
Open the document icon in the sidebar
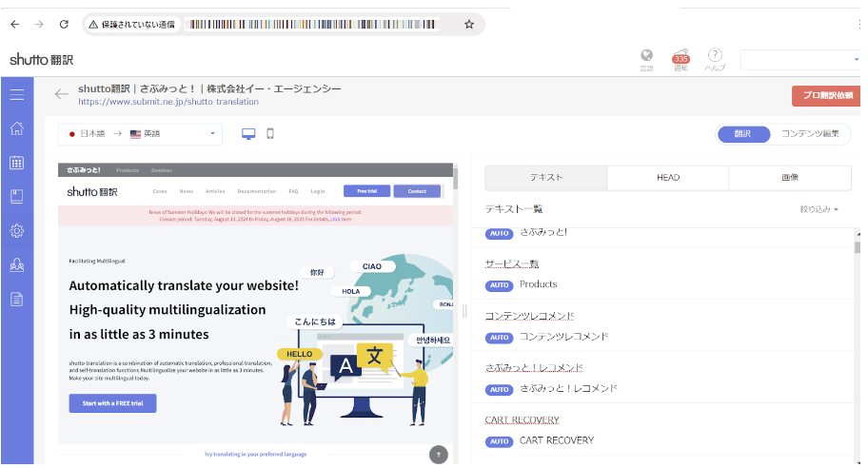[x=17, y=300]
